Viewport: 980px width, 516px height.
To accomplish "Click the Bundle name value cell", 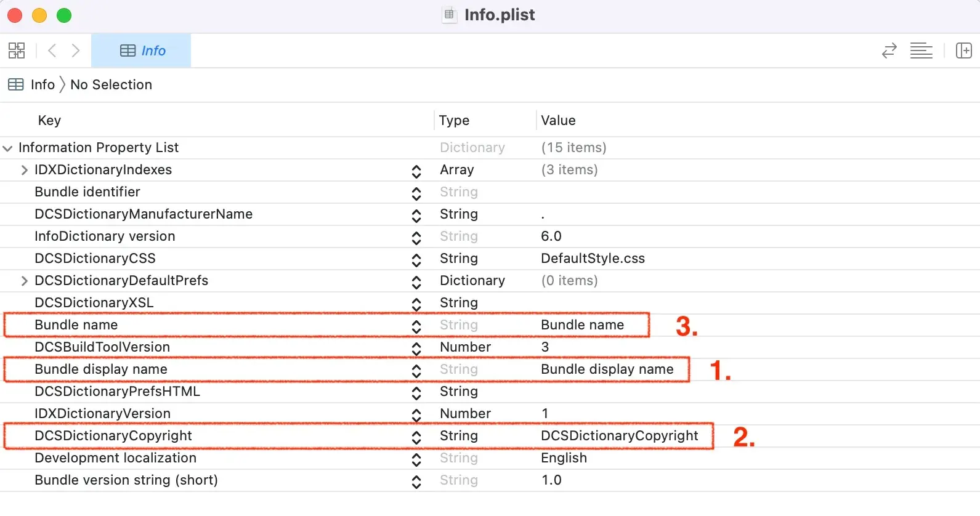I will point(582,325).
